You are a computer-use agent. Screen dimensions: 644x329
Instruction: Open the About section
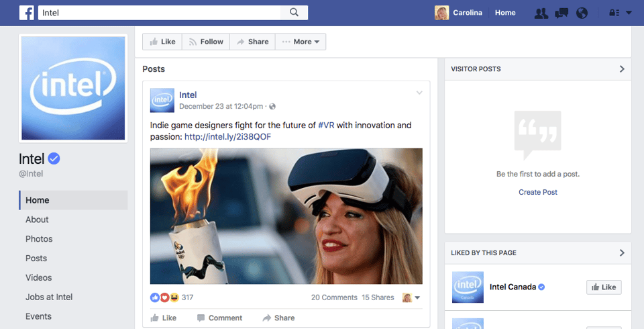[37, 220]
